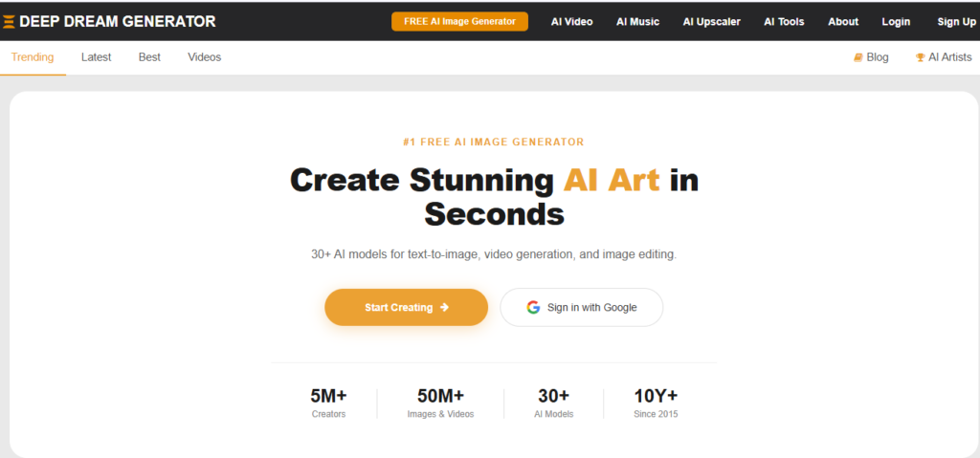Click the '30+' AI Models statistic
The image size is (980, 458).
(554, 396)
